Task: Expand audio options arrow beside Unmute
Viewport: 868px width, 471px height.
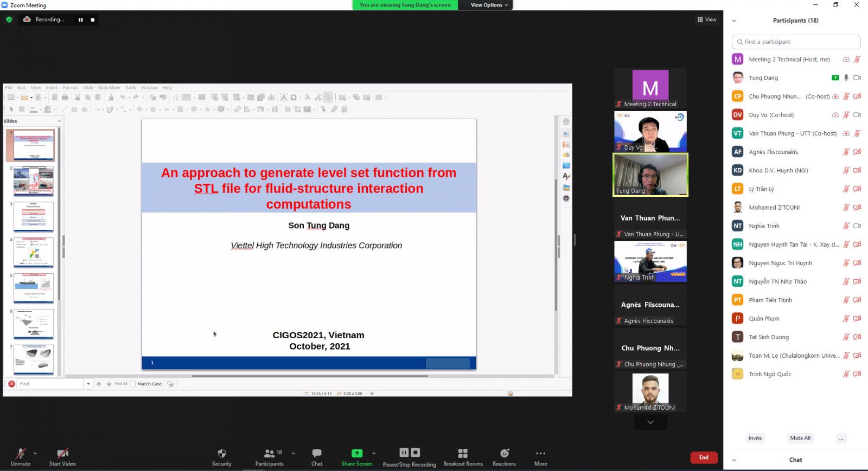Action: point(35,453)
